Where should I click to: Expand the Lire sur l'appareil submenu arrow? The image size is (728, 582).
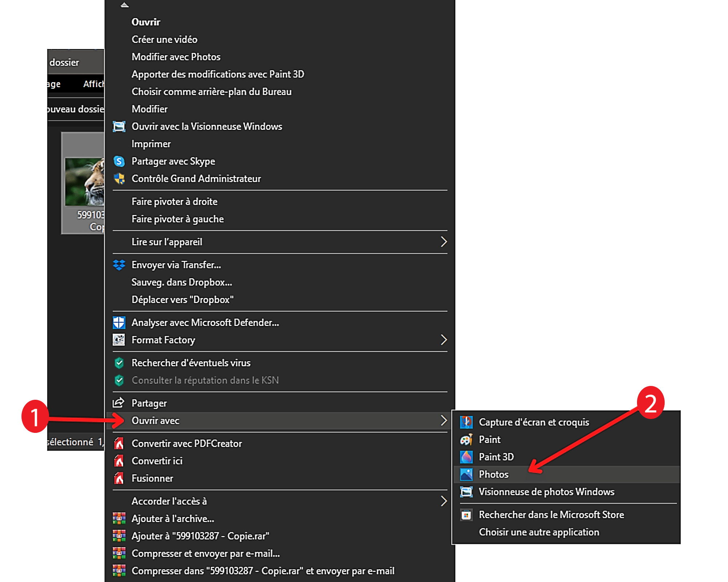click(443, 242)
